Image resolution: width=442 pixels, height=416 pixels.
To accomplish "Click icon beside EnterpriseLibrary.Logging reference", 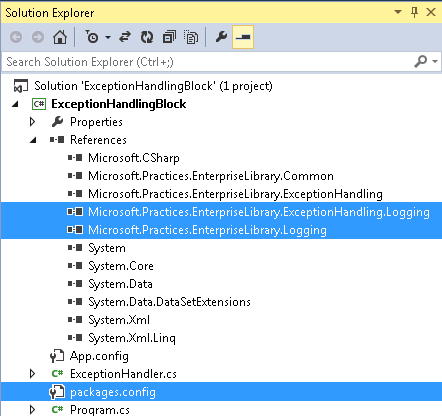I will click(x=75, y=229).
